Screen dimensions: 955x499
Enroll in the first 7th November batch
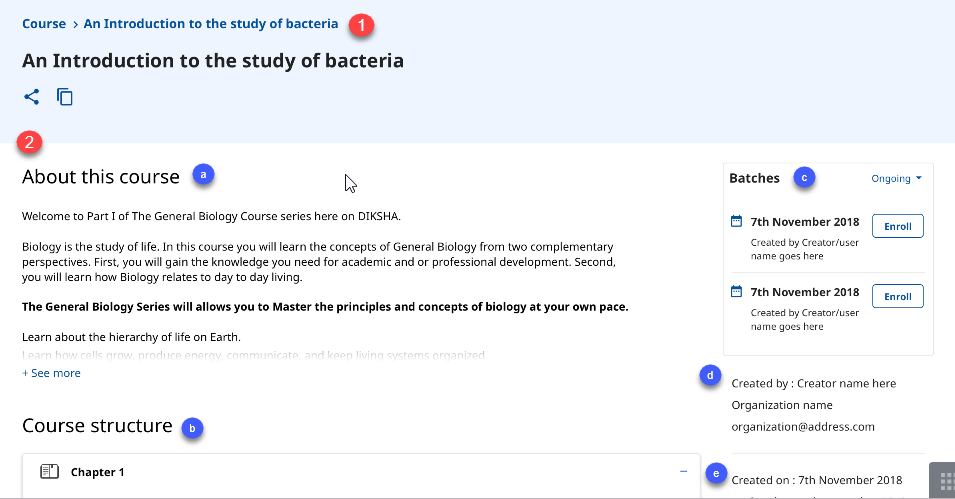click(897, 226)
